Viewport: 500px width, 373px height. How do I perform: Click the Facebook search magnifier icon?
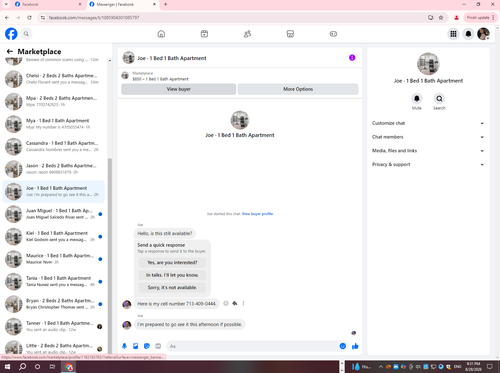[26, 34]
